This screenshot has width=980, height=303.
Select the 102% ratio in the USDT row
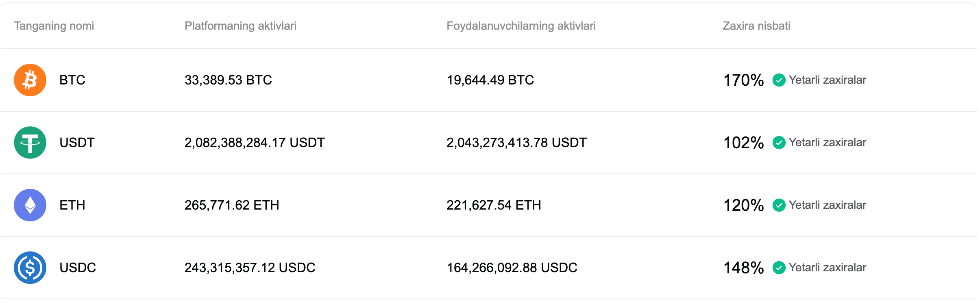743,143
